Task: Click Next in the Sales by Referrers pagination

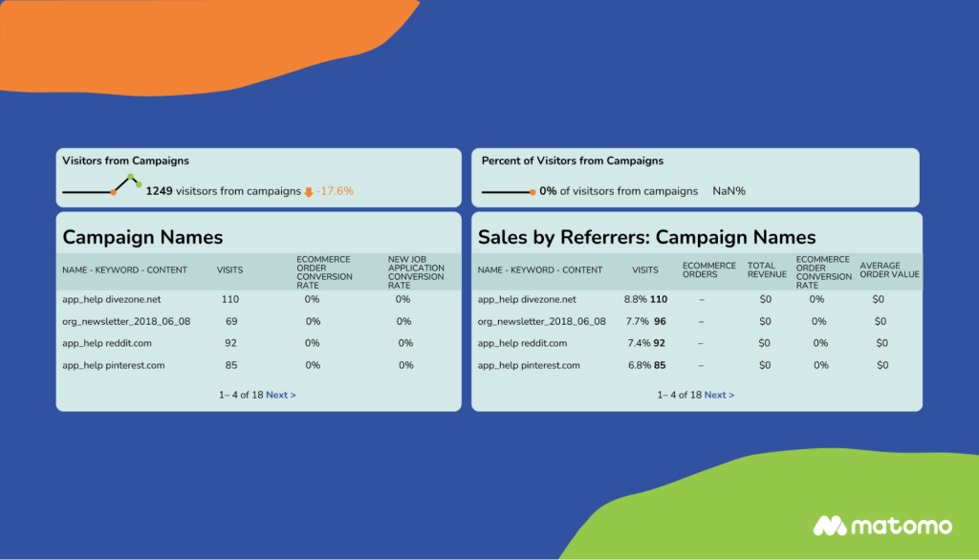Action: tap(717, 395)
